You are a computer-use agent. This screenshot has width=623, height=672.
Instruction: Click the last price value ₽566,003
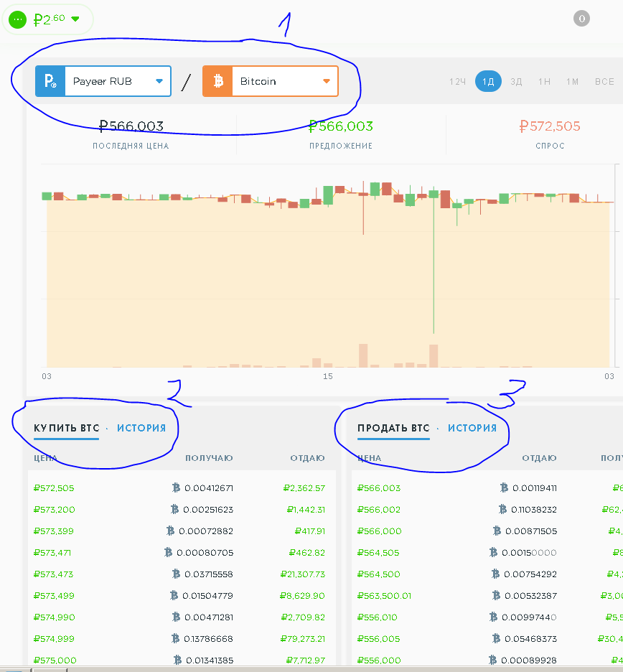tap(131, 126)
